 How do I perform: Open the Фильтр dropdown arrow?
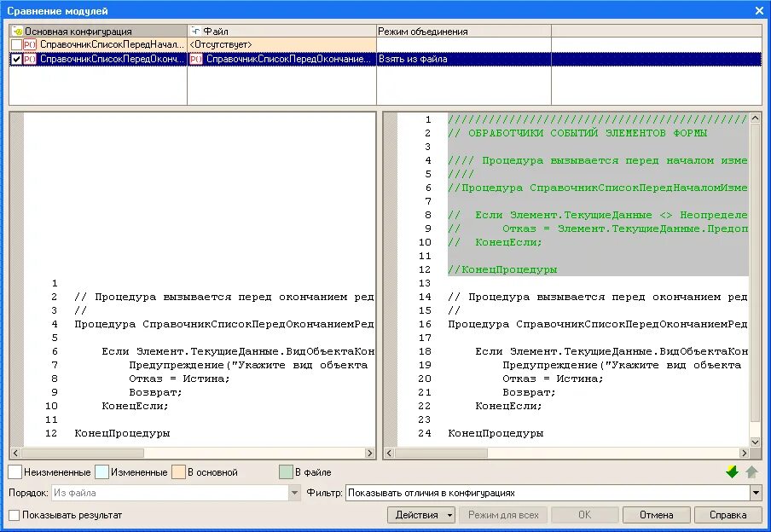(x=756, y=493)
